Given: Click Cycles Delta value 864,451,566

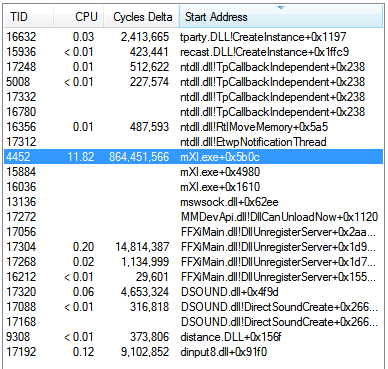Looking at the screenshot, I should click(139, 157).
